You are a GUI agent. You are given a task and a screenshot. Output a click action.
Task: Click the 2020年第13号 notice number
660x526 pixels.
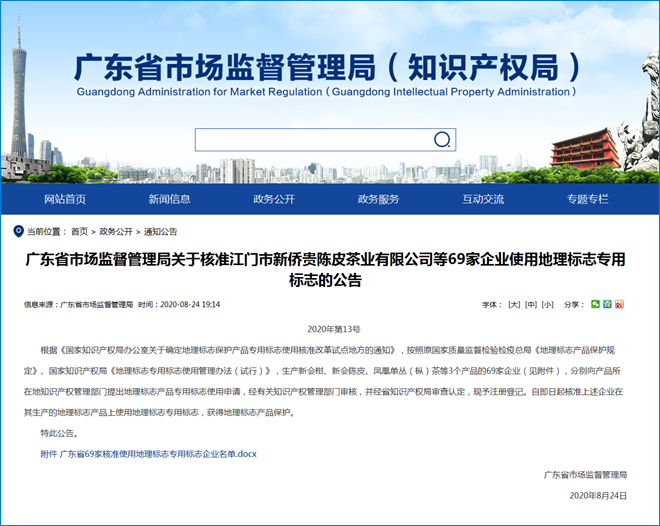[334, 329]
